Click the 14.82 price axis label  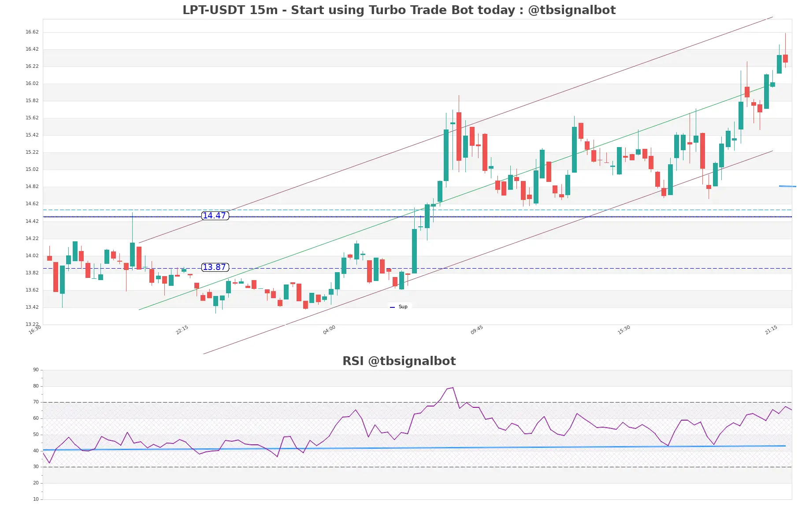click(x=32, y=187)
